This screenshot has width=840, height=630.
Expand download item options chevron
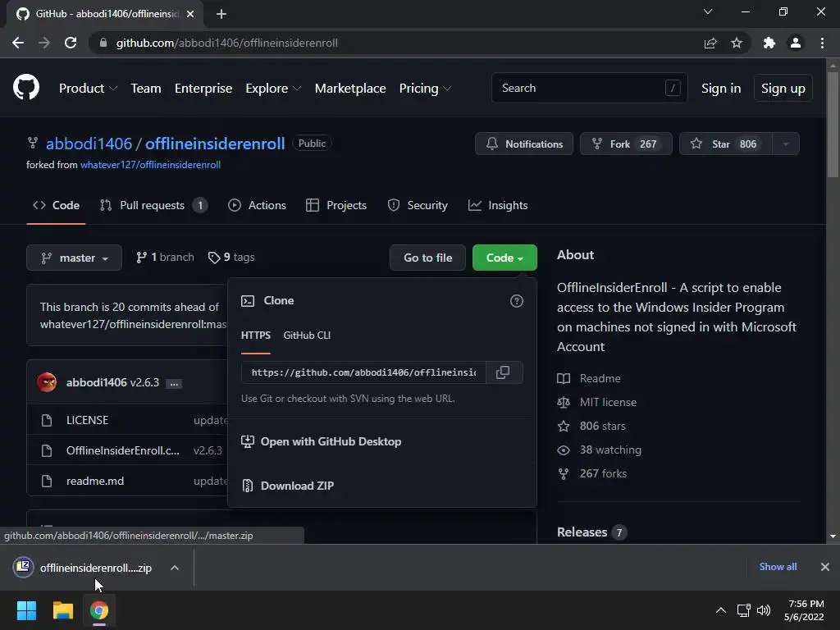coord(175,568)
